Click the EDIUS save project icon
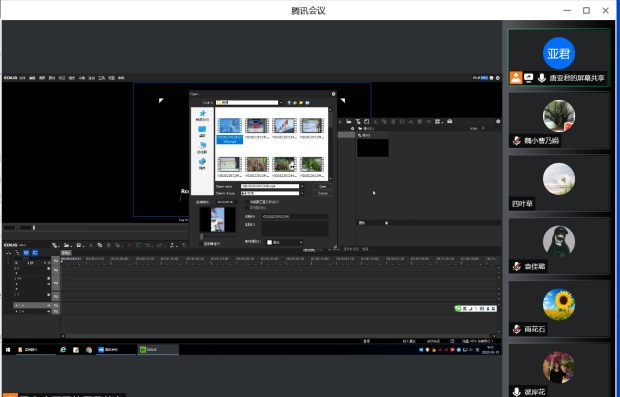This screenshot has width=620, height=397. click(79, 246)
